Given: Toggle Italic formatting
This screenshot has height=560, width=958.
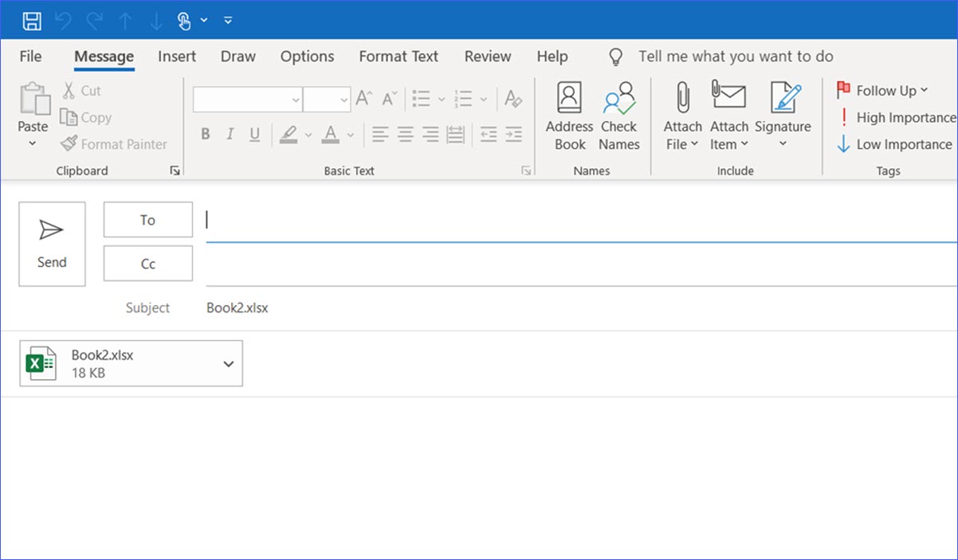Looking at the screenshot, I should [x=230, y=135].
